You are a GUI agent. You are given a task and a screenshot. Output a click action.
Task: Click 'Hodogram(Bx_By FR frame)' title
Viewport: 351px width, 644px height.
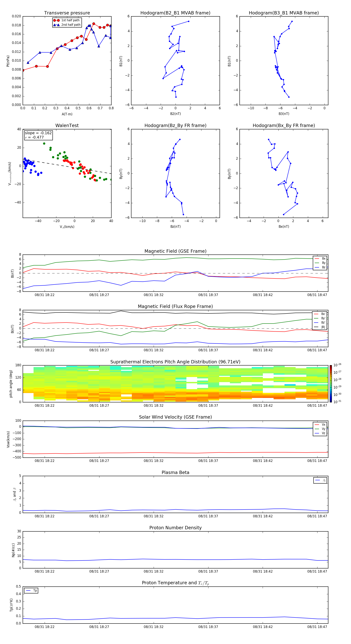click(x=284, y=125)
